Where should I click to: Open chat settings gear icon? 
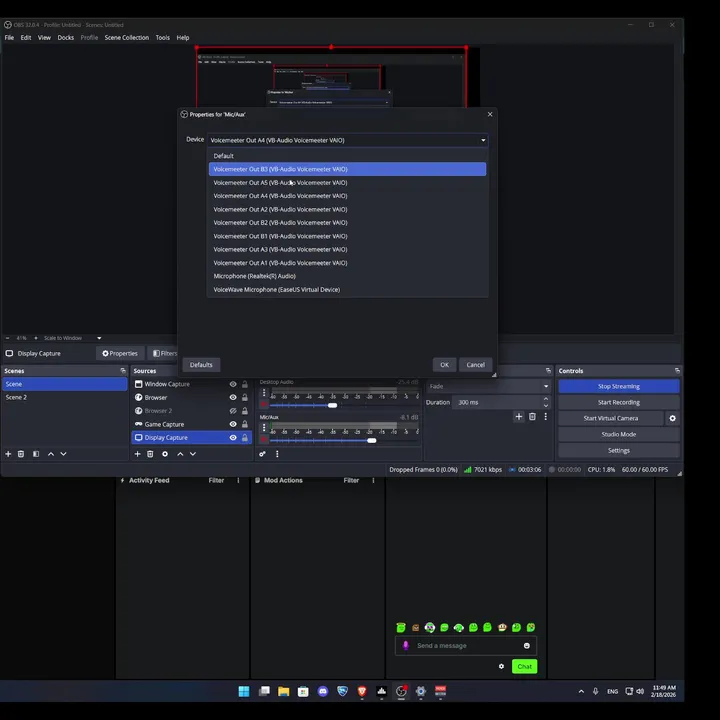[501, 666]
